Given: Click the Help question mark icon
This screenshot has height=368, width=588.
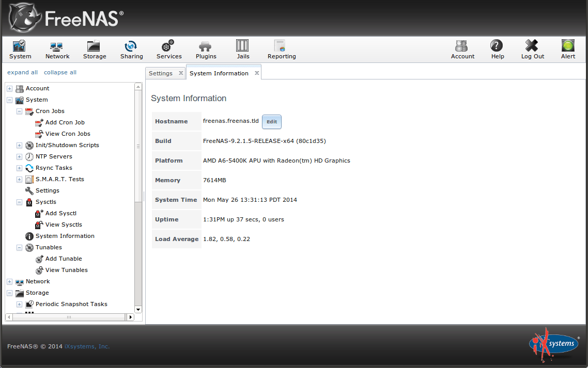Looking at the screenshot, I should 497,49.
